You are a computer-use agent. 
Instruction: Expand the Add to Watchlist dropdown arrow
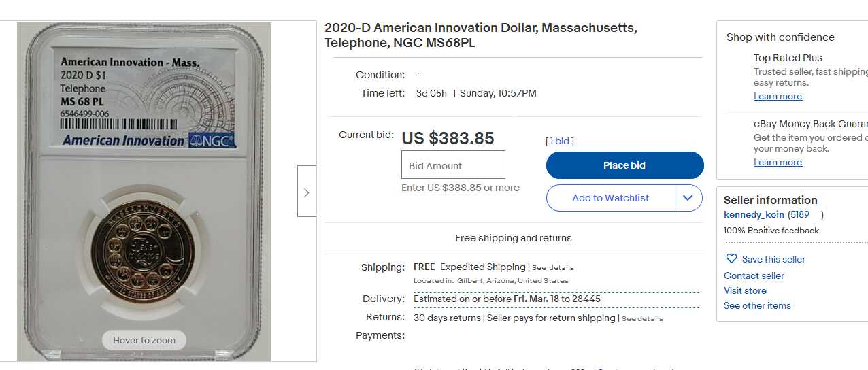[688, 198]
